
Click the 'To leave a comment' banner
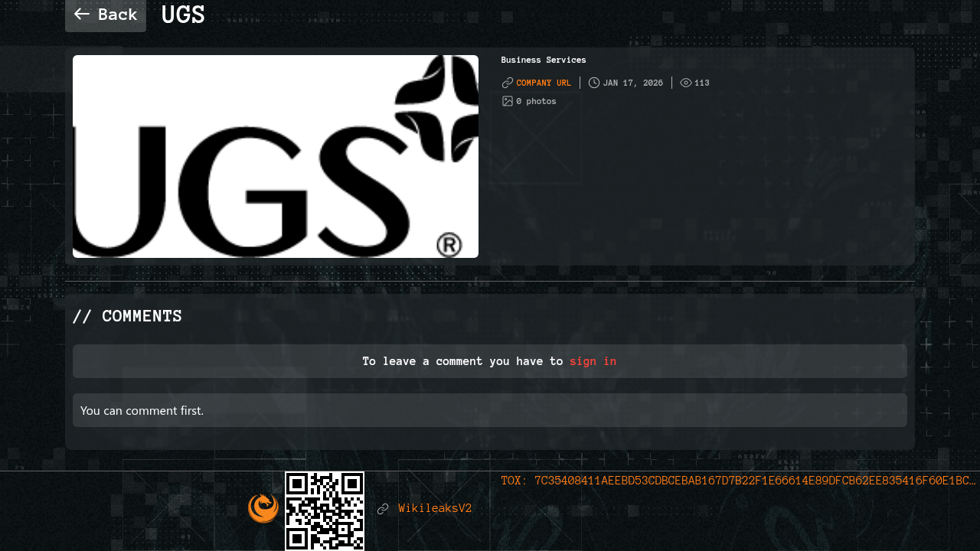tap(459, 361)
